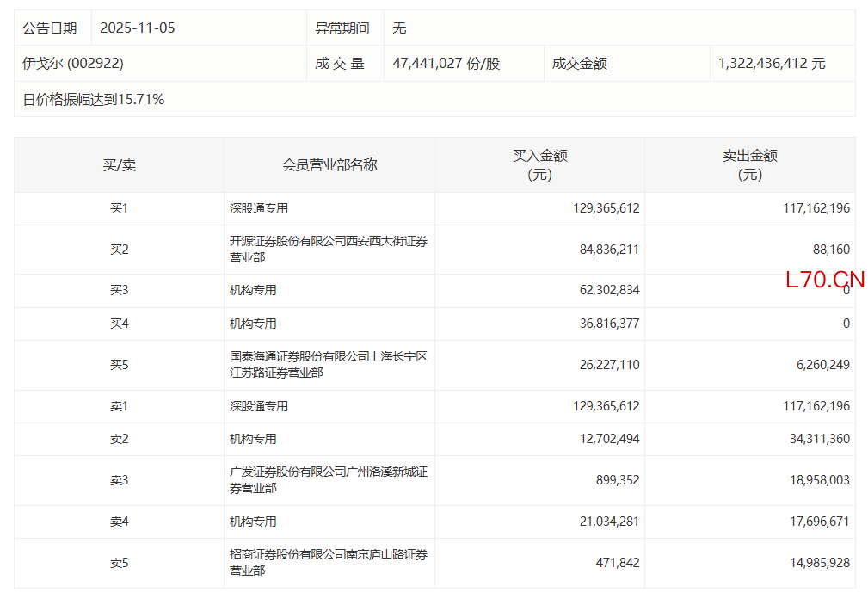
Task: Click the 买入金额 (元) column header
Action: click(x=539, y=165)
